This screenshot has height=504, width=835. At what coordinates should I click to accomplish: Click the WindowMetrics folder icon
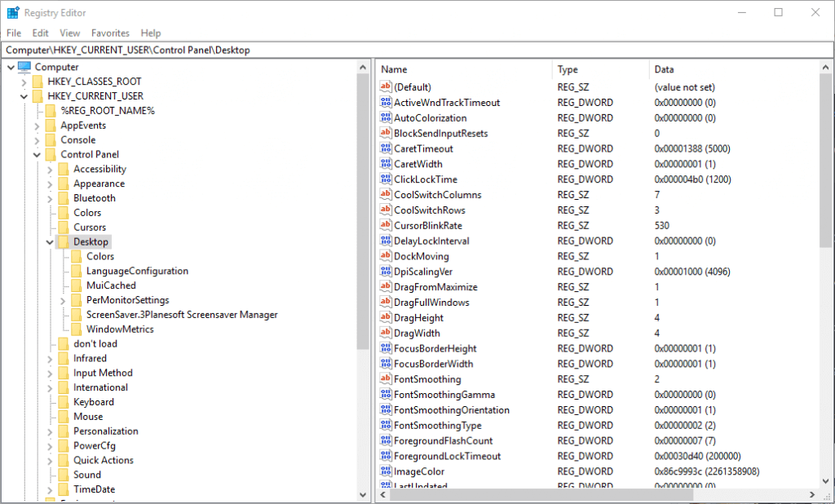tap(76, 329)
